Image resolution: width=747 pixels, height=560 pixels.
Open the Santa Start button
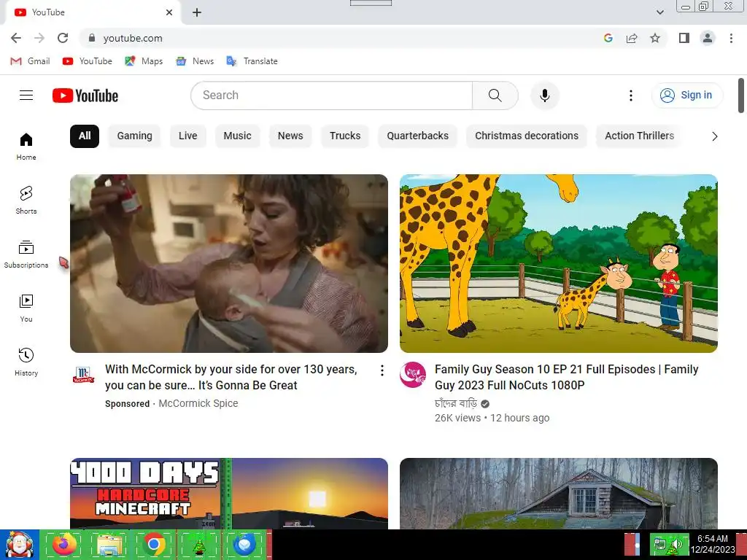pos(20,545)
